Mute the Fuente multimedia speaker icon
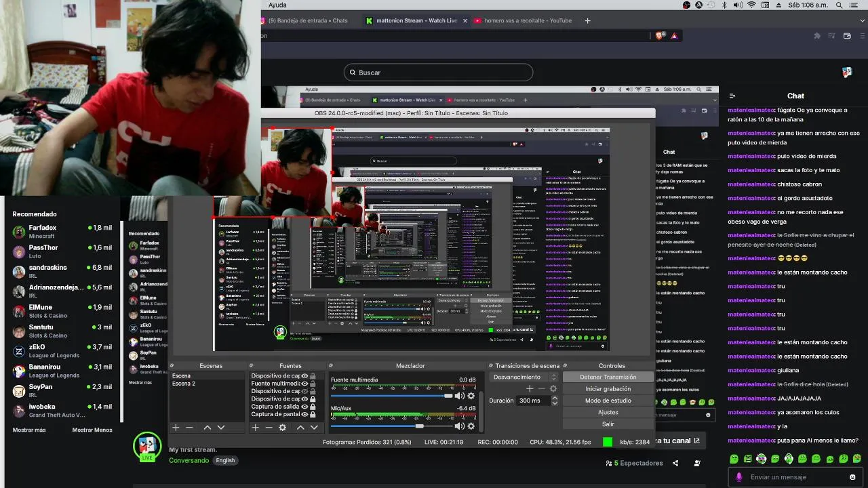Viewport: 868px width, 488px height. pyautogui.click(x=459, y=396)
